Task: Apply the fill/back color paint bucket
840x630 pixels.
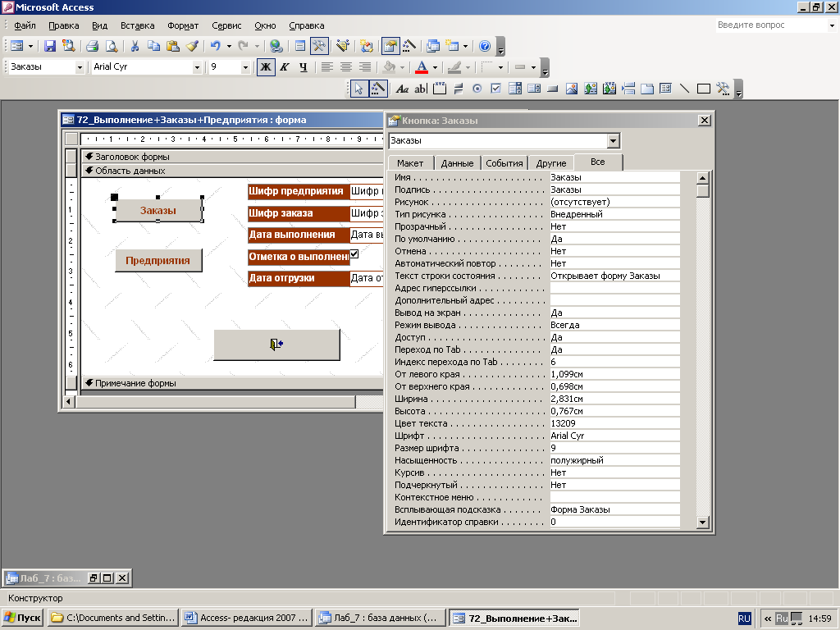Action: pyautogui.click(x=390, y=67)
